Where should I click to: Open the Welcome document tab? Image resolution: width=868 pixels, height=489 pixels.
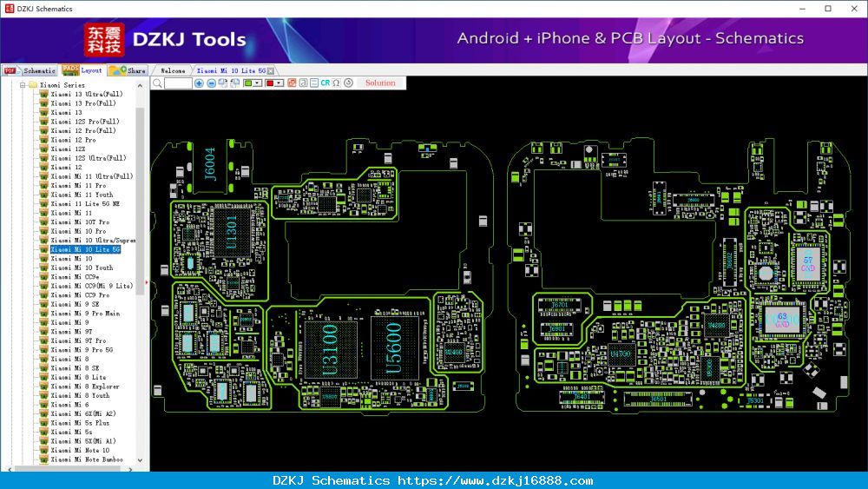173,71
